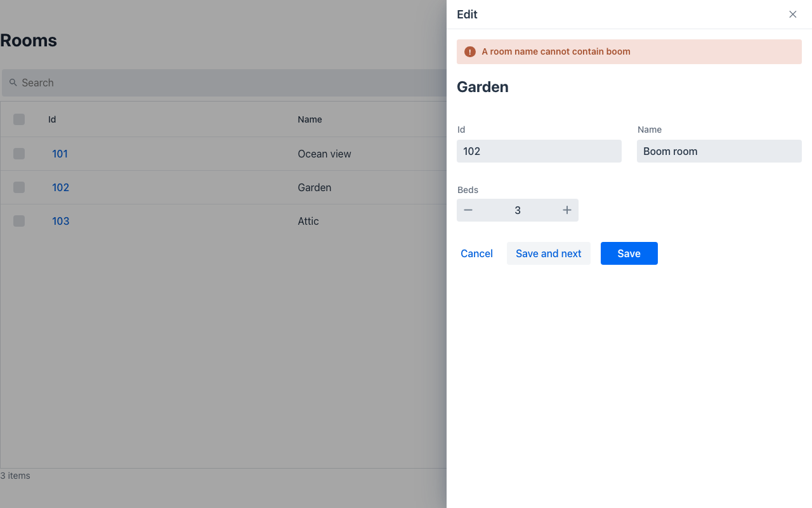
Task: Close the Edit panel with X icon
Action: coord(792,14)
